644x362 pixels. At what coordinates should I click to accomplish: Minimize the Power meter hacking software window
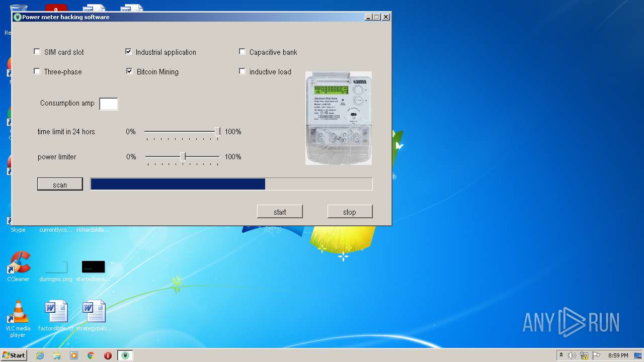click(x=368, y=17)
